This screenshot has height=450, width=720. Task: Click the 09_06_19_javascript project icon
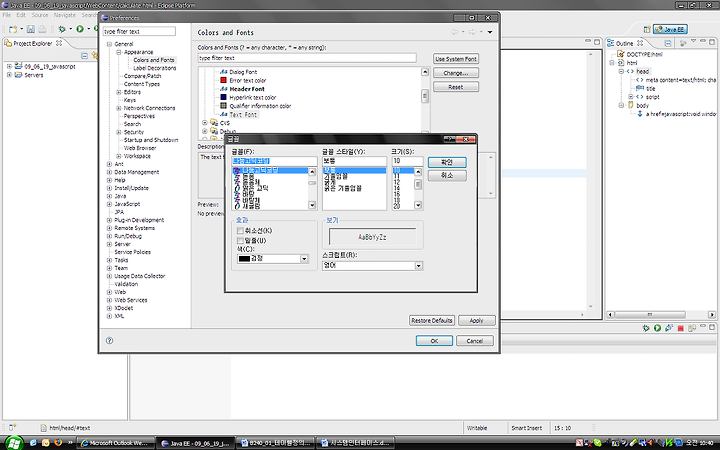coord(18,66)
